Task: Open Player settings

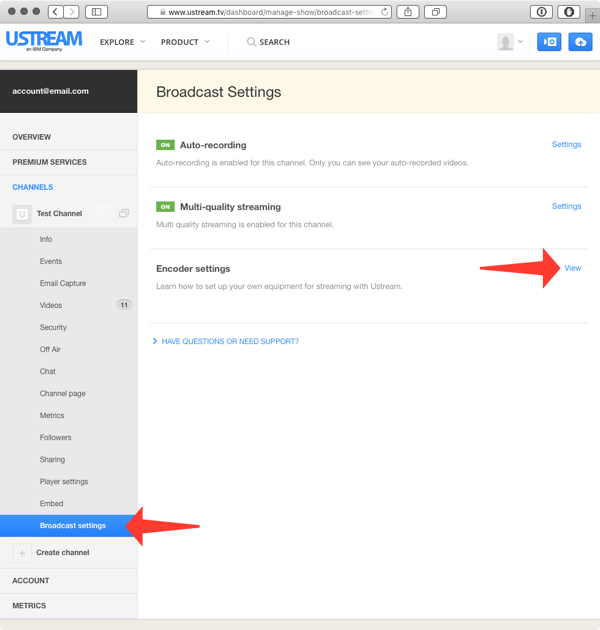Action: pos(63,481)
